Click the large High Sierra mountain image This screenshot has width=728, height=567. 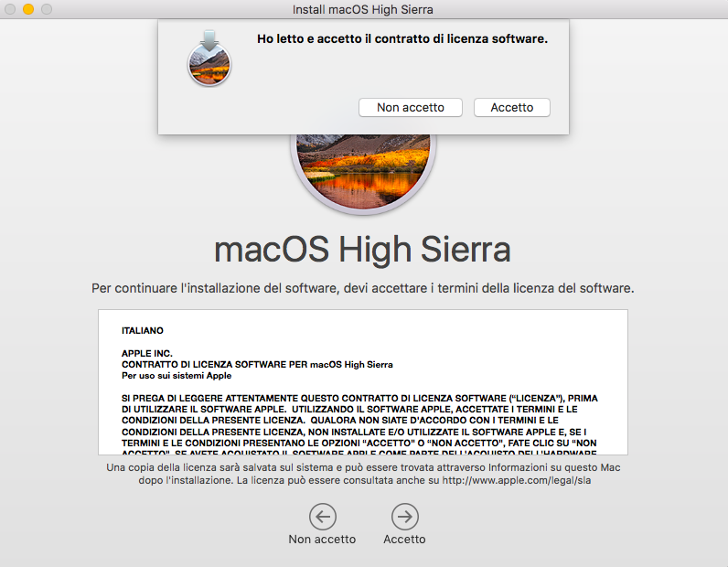click(363, 174)
